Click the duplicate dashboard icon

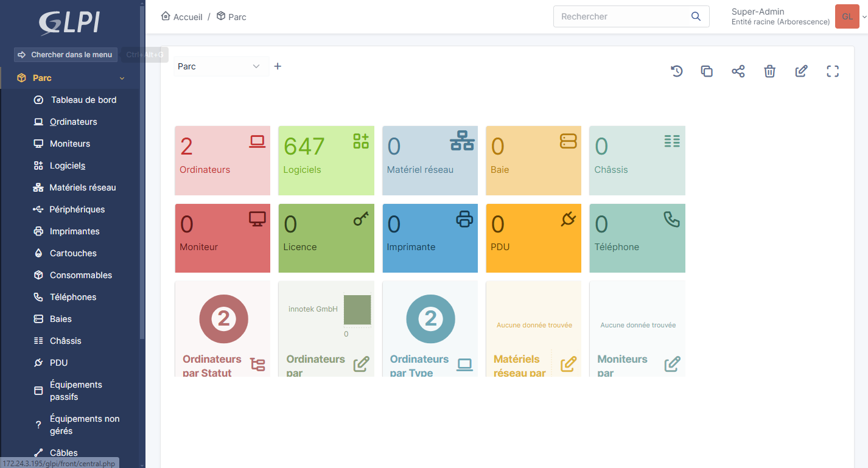pyautogui.click(x=707, y=71)
